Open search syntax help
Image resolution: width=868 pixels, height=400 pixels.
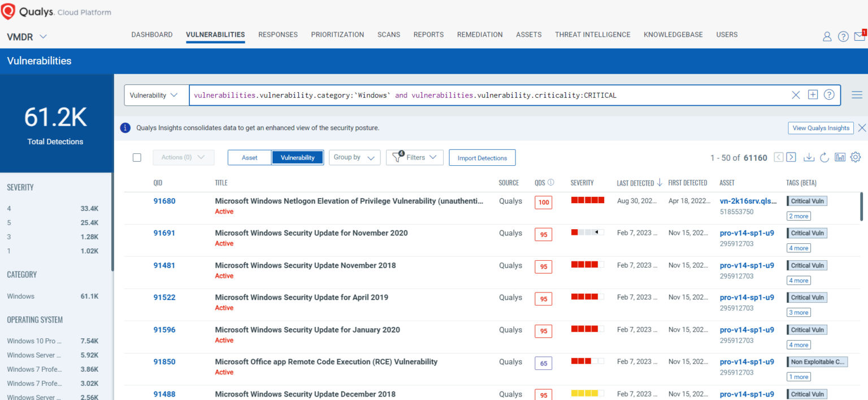tap(829, 94)
